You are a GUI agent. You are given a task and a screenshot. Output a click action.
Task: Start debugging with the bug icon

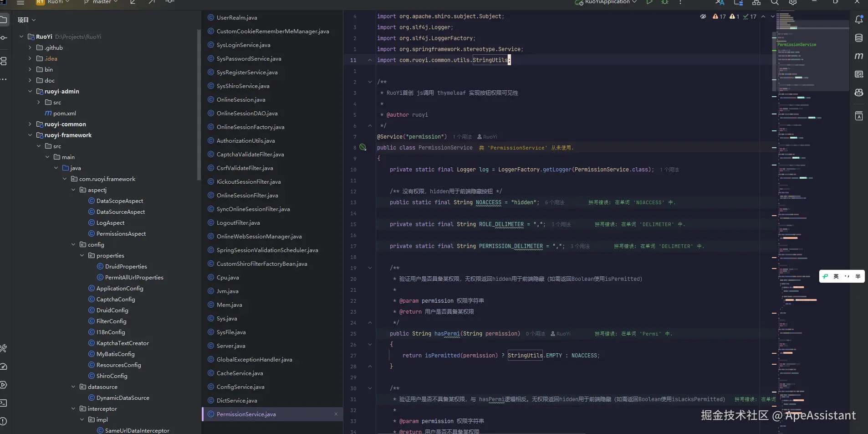pyautogui.click(x=665, y=2)
